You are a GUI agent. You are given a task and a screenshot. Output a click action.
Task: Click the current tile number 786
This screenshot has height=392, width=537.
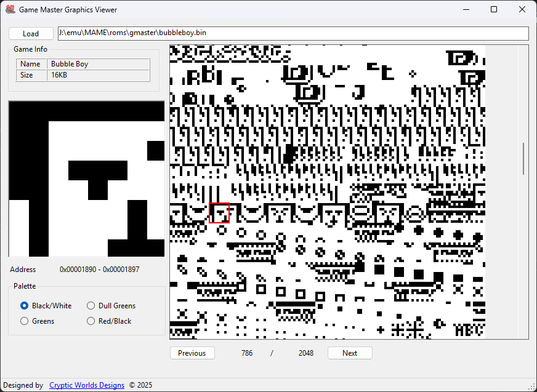click(247, 353)
